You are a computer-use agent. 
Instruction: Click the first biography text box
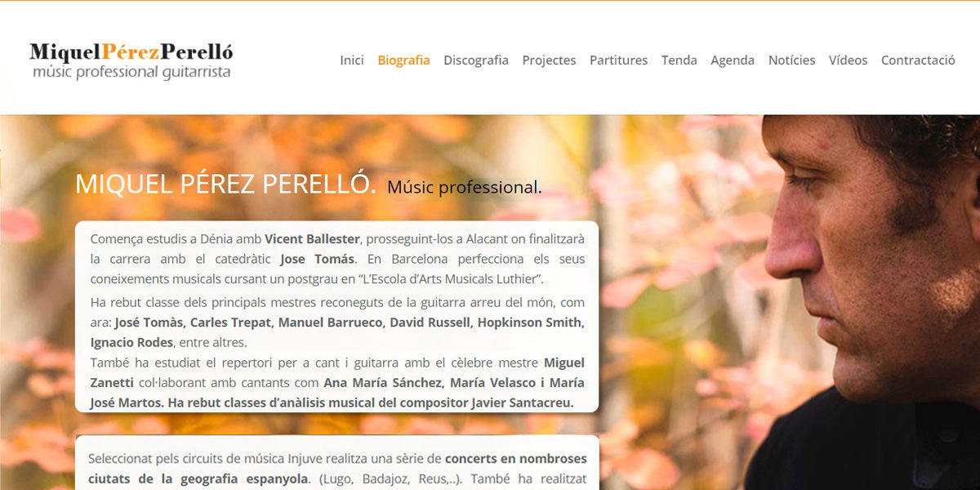pos(336,316)
